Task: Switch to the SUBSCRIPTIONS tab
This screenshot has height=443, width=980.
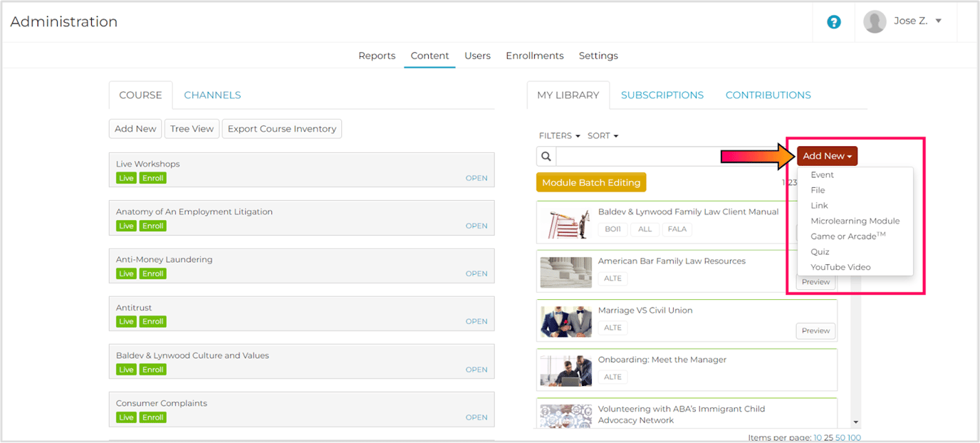Action: point(662,95)
